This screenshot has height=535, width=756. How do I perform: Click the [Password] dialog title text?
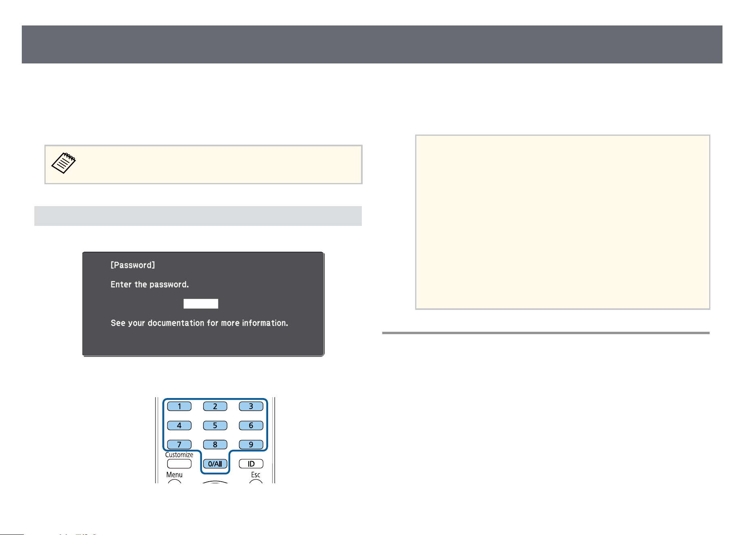click(133, 265)
